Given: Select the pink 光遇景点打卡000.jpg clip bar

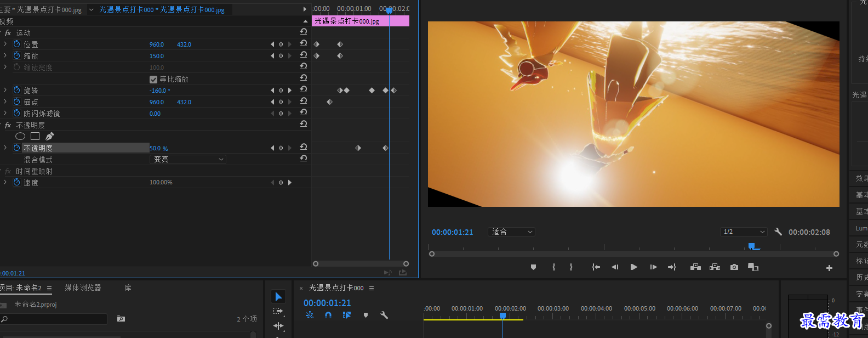Looking at the screenshot, I should coord(361,21).
